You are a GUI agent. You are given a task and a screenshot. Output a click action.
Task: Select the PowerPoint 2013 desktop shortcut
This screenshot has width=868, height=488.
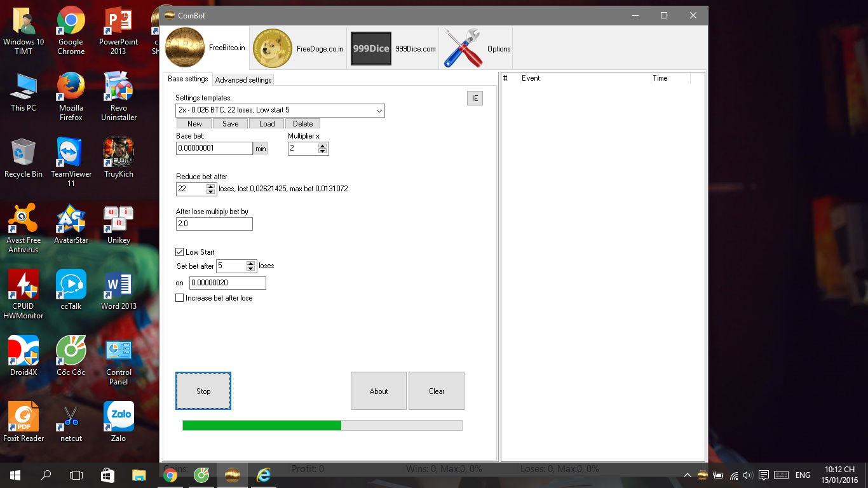pos(118,30)
